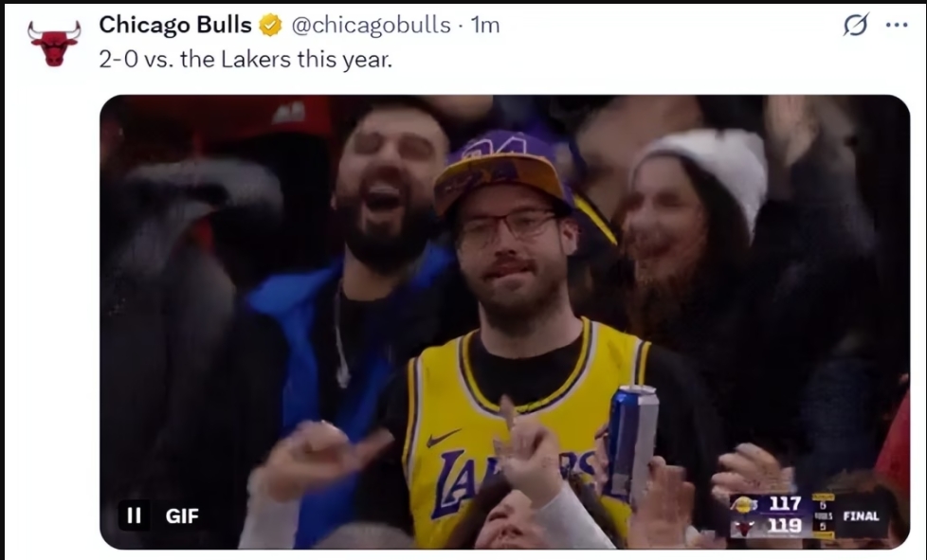The height and width of the screenshot is (560, 927).
Task: Click the FINAL label on scoreboard
Action: (x=861, y=516)
